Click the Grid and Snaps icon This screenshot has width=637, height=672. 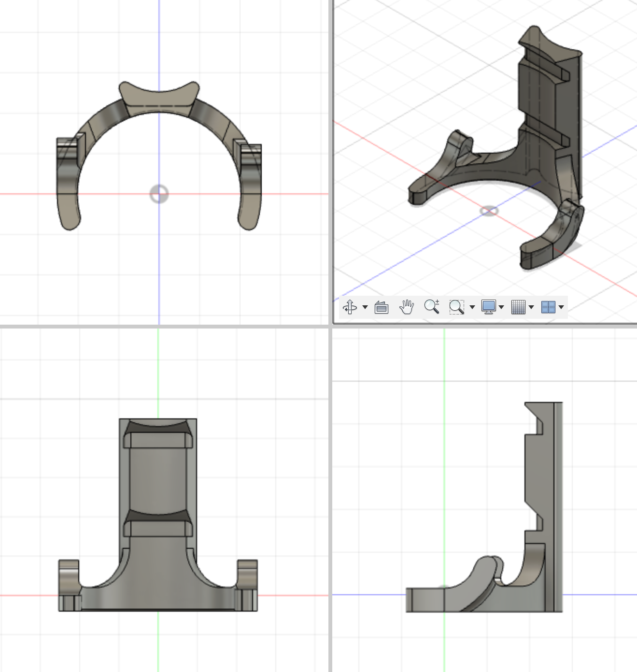[x=518, y=307]
